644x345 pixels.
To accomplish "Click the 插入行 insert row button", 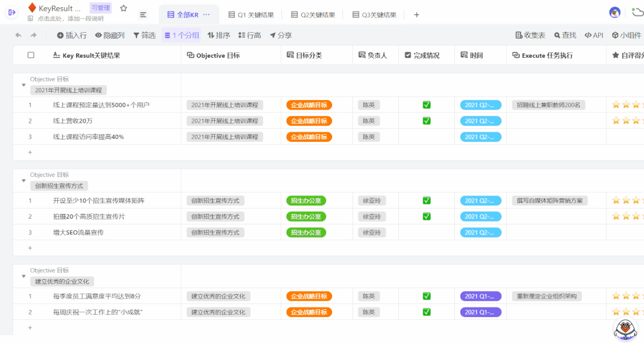I will [72, 35].
